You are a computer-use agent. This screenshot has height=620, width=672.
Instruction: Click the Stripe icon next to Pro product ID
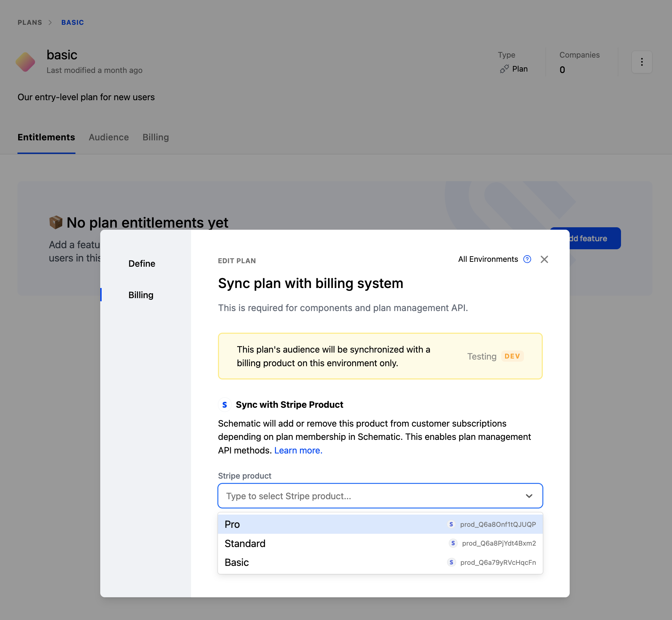(x=451, y=524)
